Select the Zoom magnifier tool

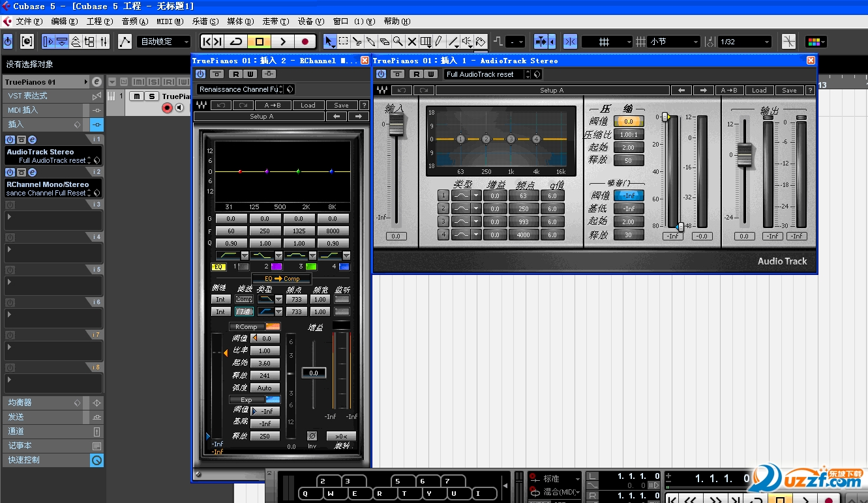(x=398, y=42)
